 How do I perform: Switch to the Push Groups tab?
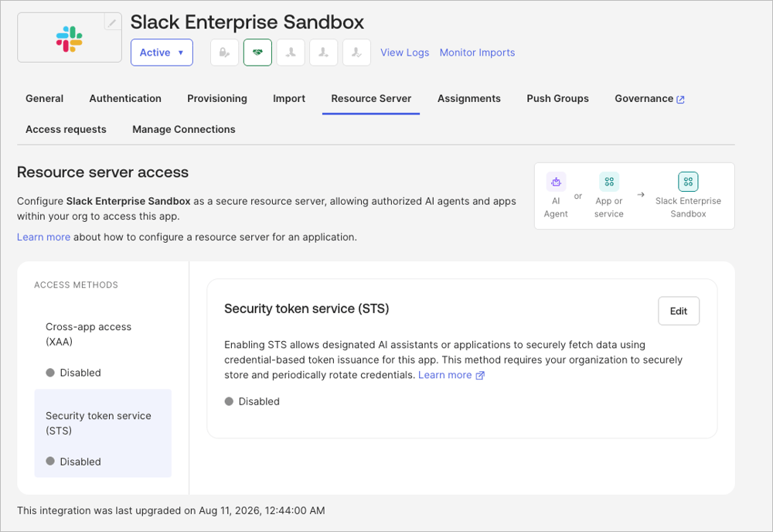click(x=557, y=99)
